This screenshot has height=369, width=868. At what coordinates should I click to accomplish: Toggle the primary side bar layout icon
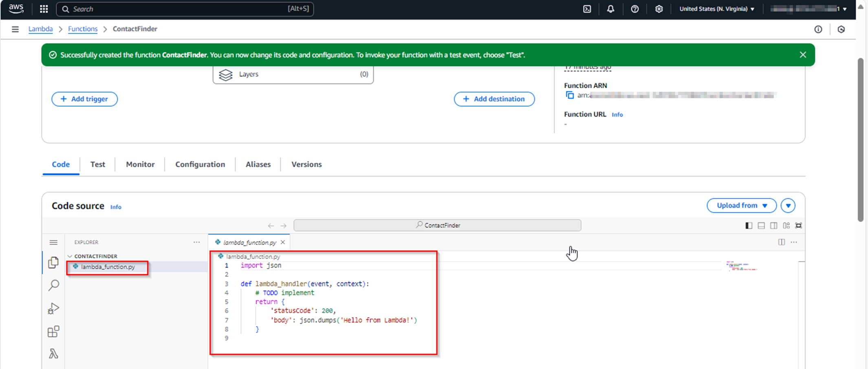[x=749, y=225]
